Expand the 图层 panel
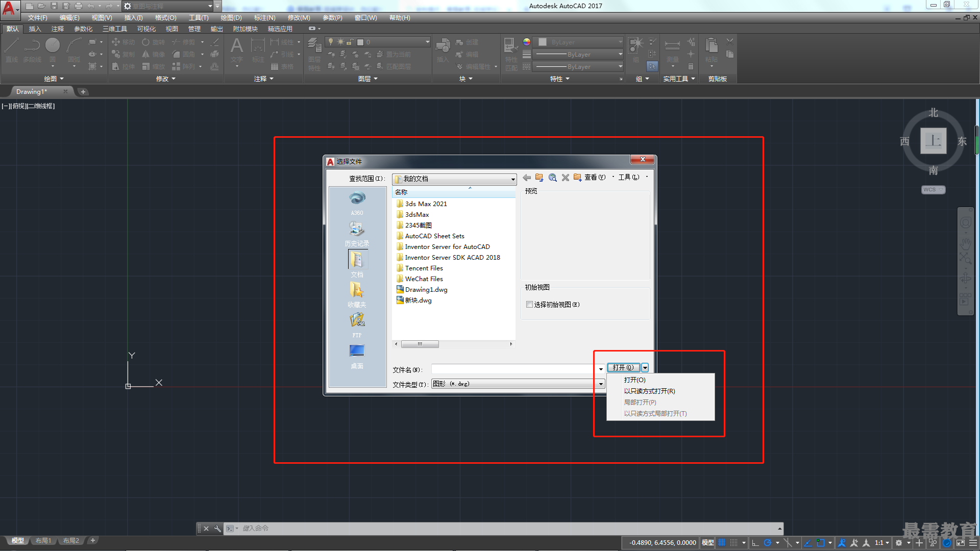This screenshot has width=980, height=551. [x=367, y=79]
